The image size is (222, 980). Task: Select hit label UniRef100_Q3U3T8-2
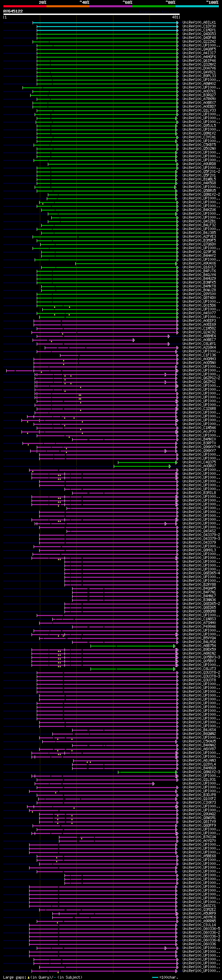[x=201, y=673]
